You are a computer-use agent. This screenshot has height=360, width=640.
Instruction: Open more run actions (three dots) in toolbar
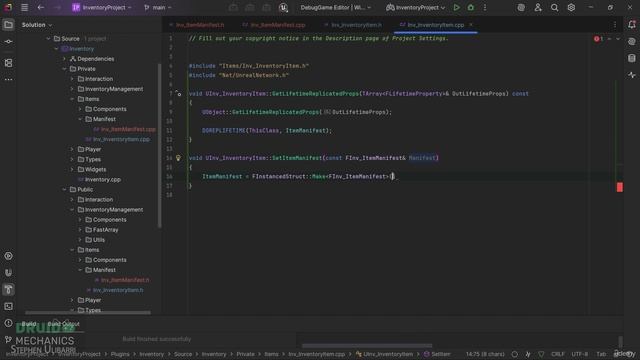(485, 7)
